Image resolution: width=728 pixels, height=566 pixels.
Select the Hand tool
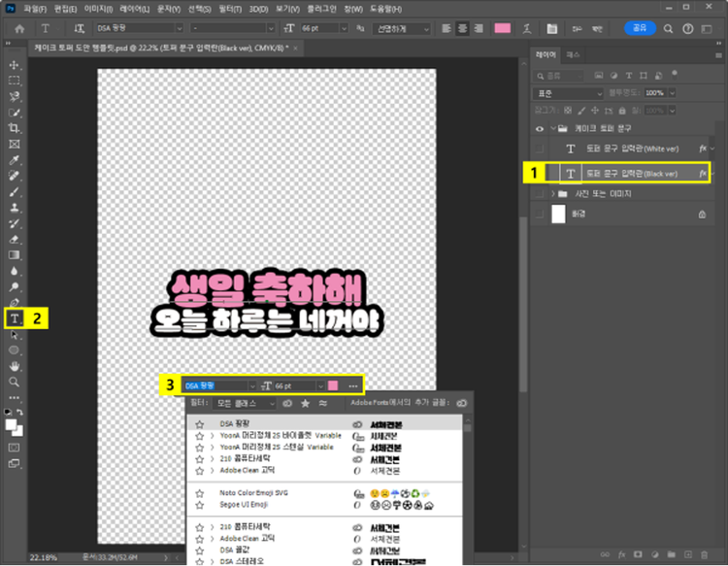point(15,366)
